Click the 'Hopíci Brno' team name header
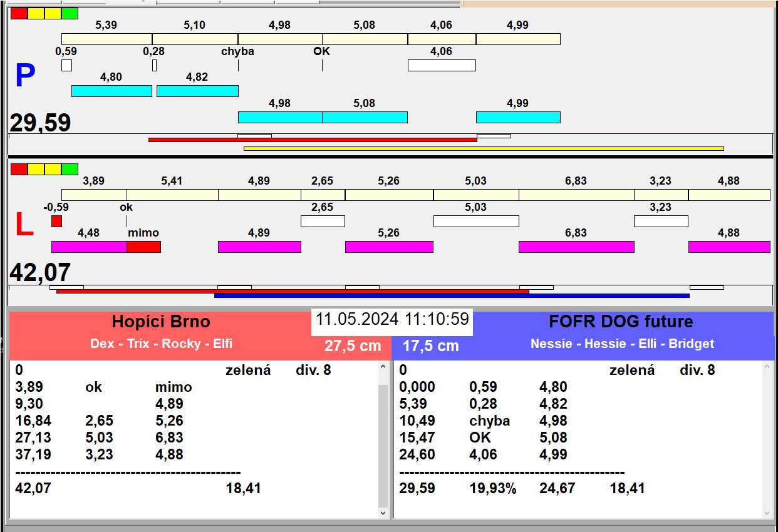The image size is (778, 532). click(161, 322)
